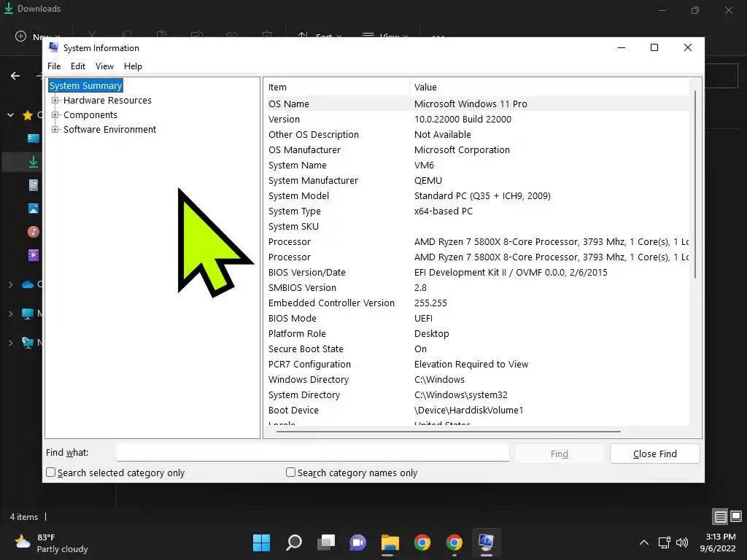Expand This PC node in Explorer sidebar
The image size is (747, 560).
[10, 314]
